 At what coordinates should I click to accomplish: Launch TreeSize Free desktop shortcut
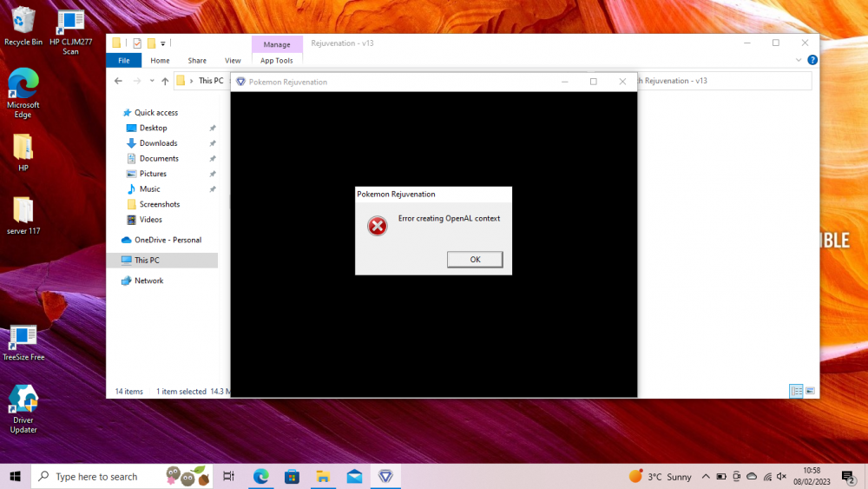click(23, 343)
